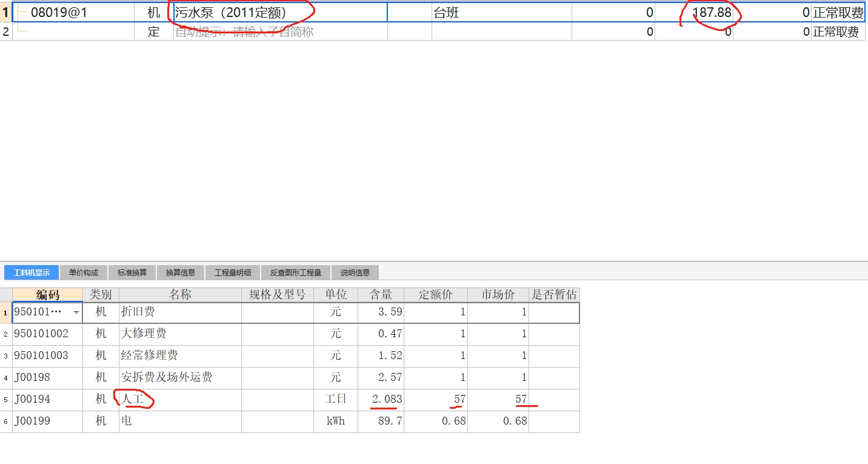Screen dimensions: 868x464
Task: Click row header 5 in lower table
Action: 6,400
